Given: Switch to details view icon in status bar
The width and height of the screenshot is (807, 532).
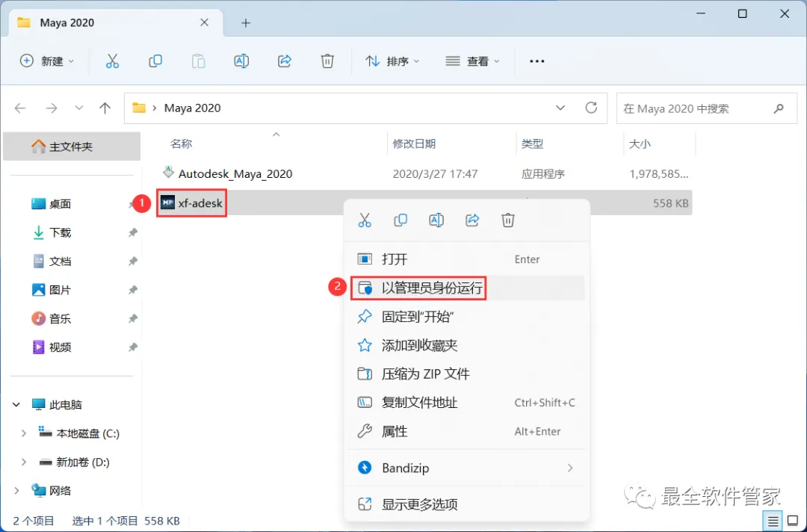Looking at the screenshot, I should tap(773, 522).
